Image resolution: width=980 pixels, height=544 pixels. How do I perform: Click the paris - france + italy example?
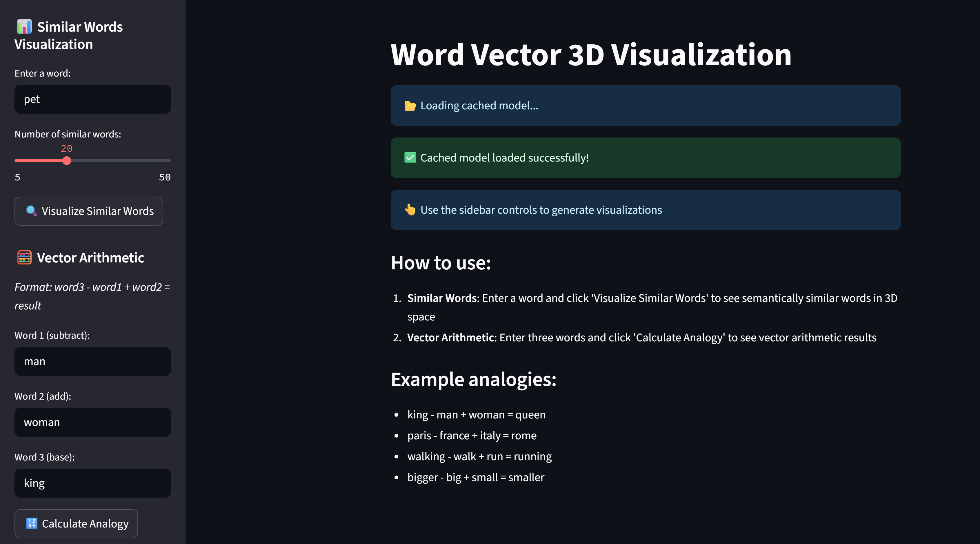point(472,436)
